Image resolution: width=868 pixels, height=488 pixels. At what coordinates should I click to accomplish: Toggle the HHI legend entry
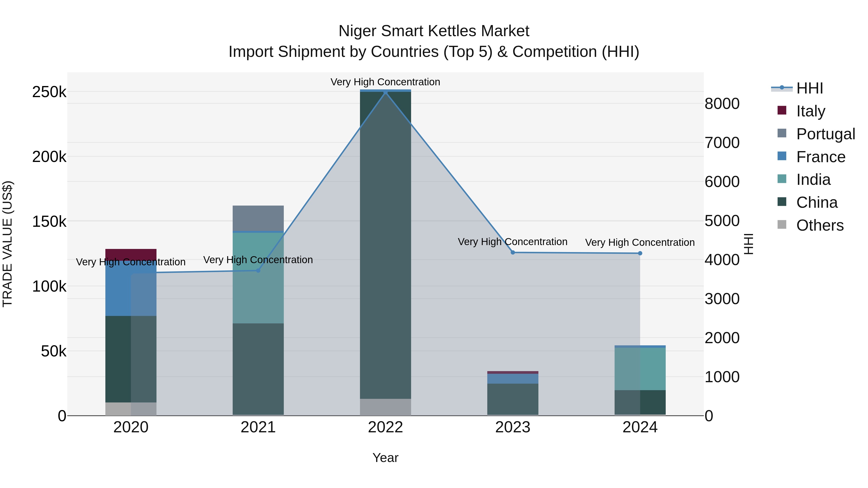pyautogui.click(x=797, y=88)
